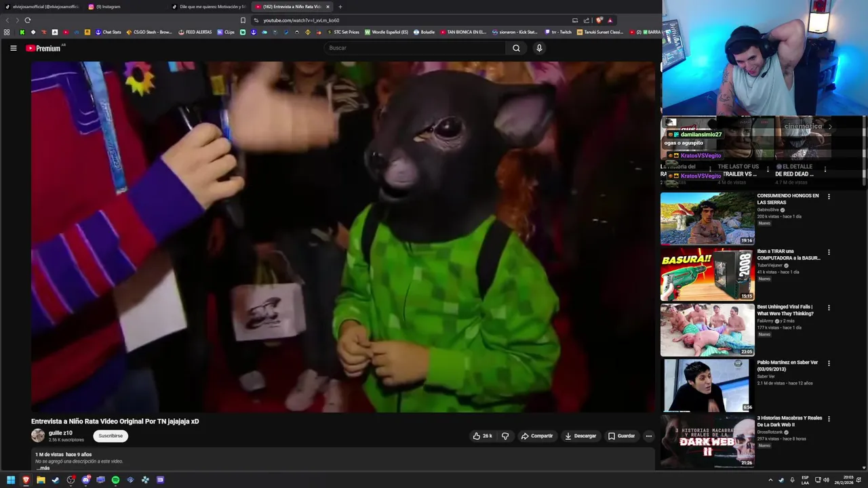Click the video player area
The image size is (868, 488).
coord(343,237)
